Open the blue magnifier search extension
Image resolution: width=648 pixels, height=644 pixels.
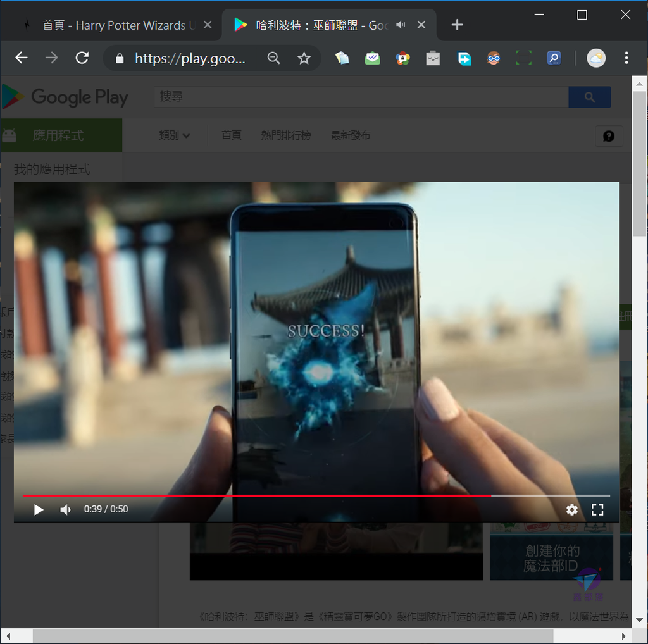(554, 58)
